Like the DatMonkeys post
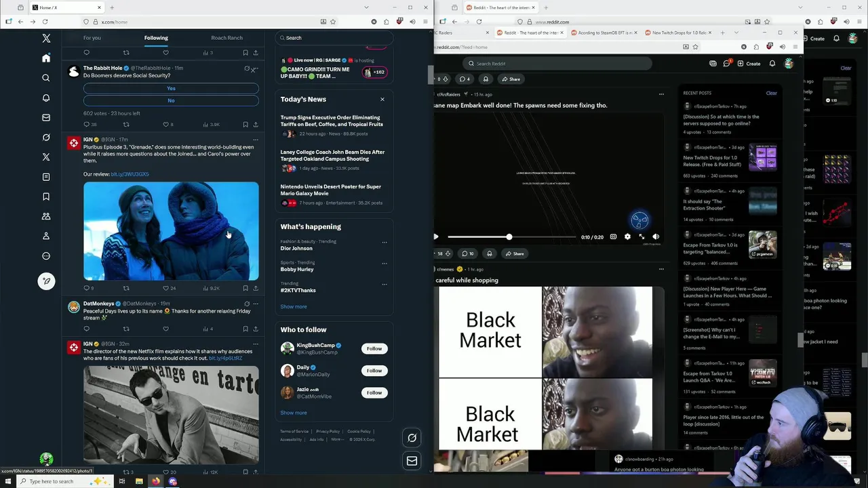 [x=165, y=329]
